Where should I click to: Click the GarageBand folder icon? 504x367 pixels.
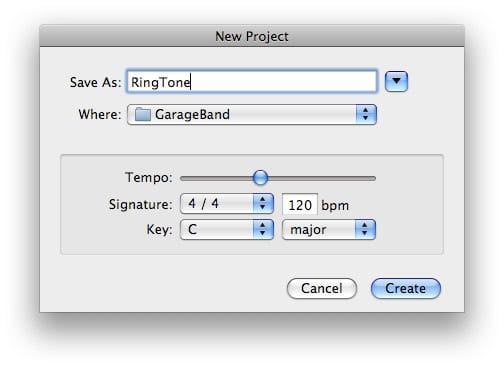[142, 114]
